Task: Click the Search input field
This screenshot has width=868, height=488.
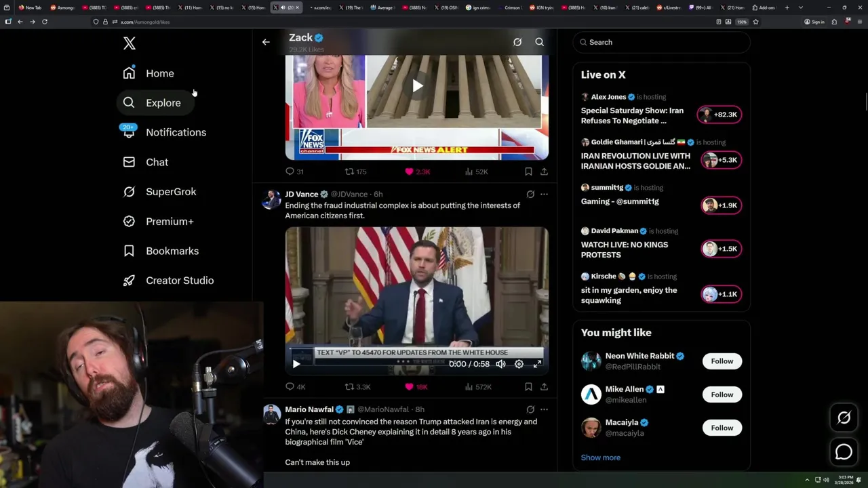Action: point(661,42)
